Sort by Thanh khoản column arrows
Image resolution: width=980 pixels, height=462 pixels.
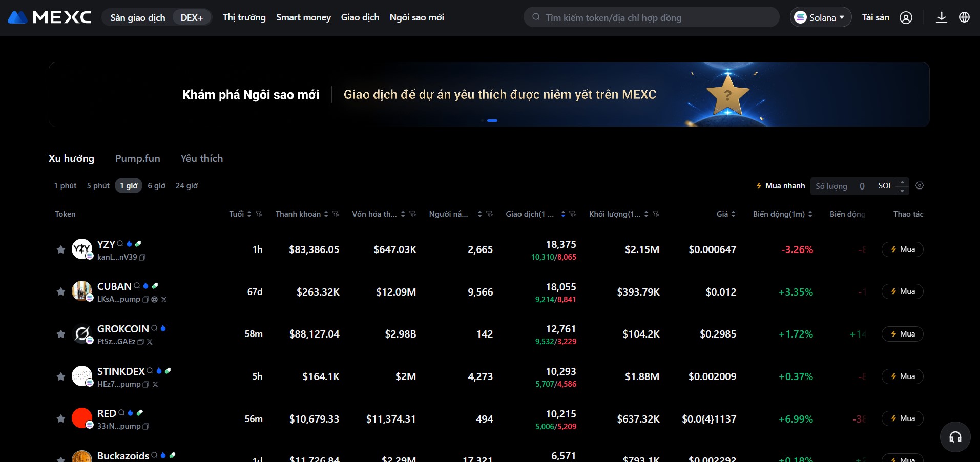[x=326, y=214]
